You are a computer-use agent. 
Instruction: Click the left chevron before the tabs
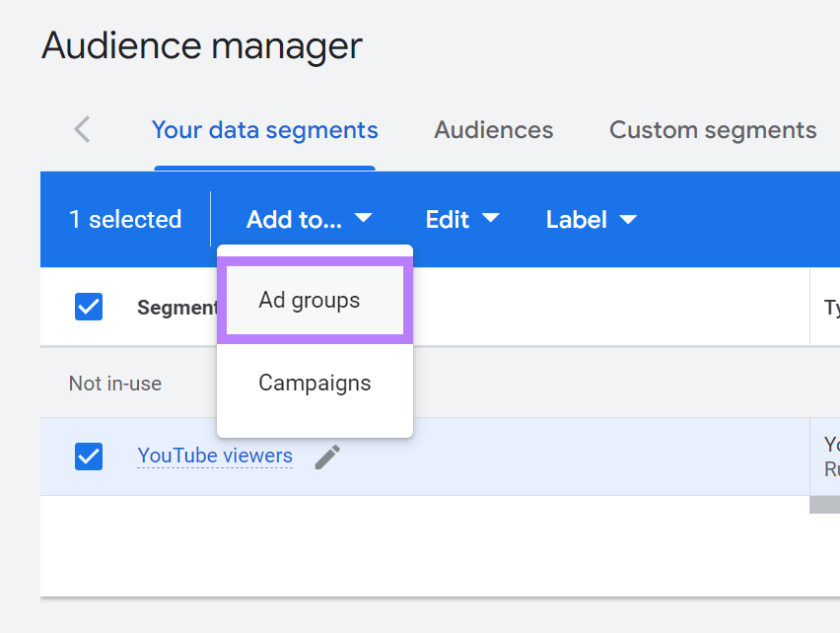click(x=81, y=129)
